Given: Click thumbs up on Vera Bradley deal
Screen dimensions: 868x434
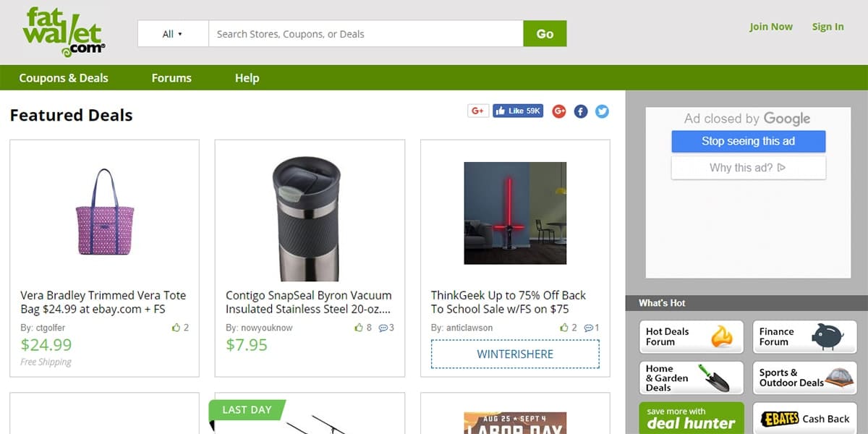Looking at the screenshot, I should (176, 328).
